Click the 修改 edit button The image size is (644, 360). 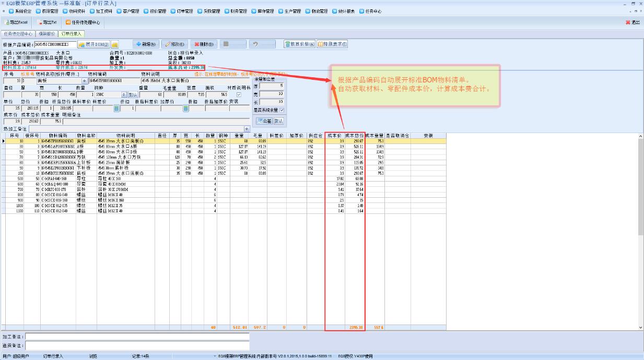[x=175, y=44]
